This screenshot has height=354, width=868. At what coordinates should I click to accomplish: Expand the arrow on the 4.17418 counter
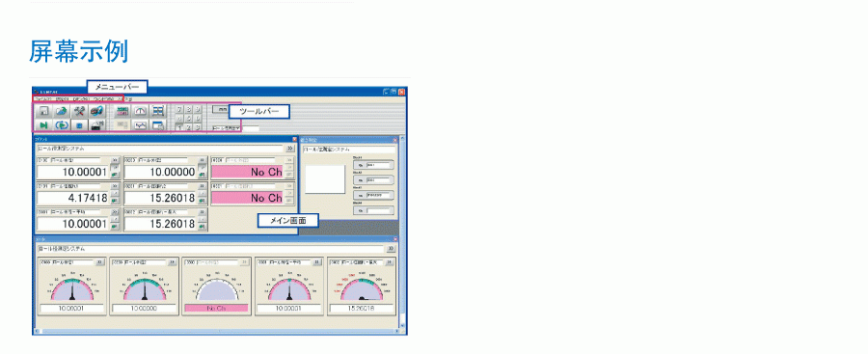click(115, 187)
